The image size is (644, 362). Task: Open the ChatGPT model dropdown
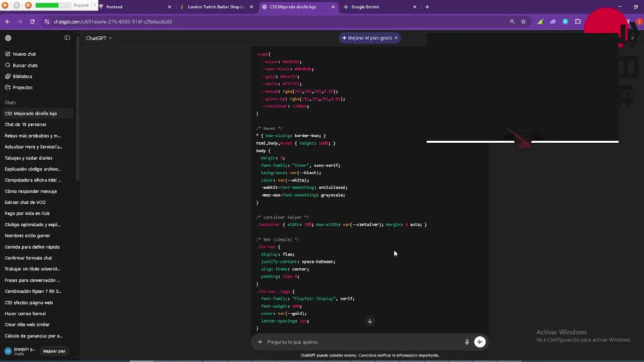(x=99, y=38)
